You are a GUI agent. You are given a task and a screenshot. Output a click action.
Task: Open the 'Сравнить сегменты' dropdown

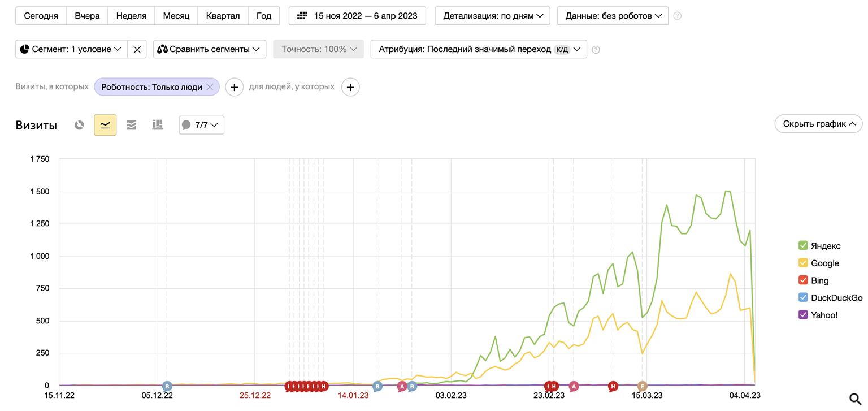point(209,49)
